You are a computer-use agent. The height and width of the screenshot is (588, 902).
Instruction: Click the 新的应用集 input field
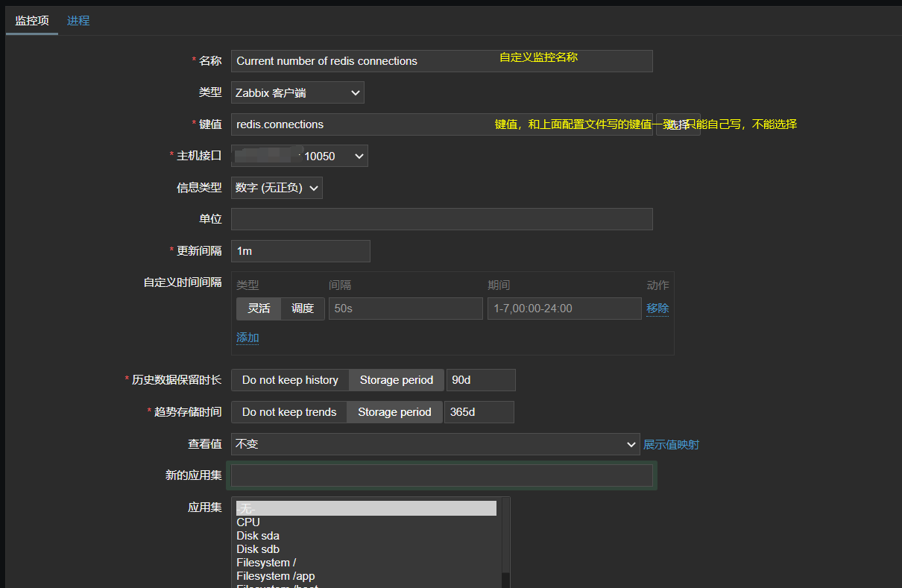(442, 475)
